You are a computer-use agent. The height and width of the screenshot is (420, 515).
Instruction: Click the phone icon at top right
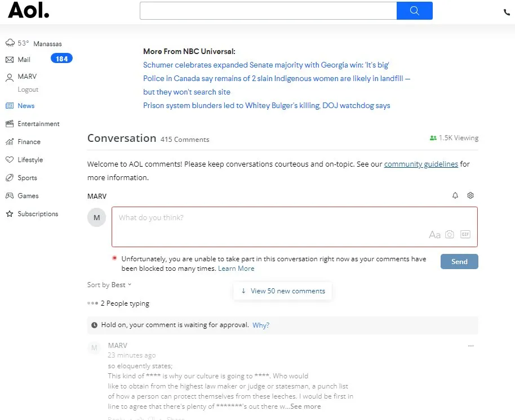pos(507,12)
